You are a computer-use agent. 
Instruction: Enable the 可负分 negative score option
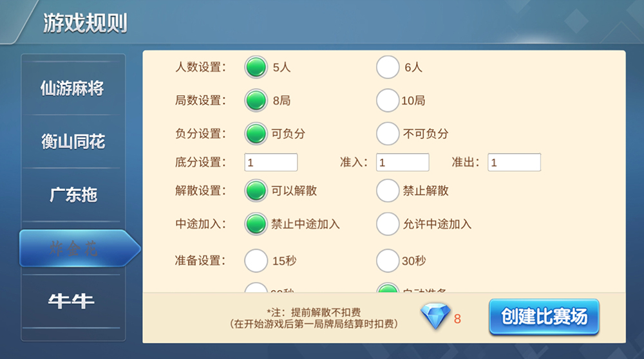(256, 134)
